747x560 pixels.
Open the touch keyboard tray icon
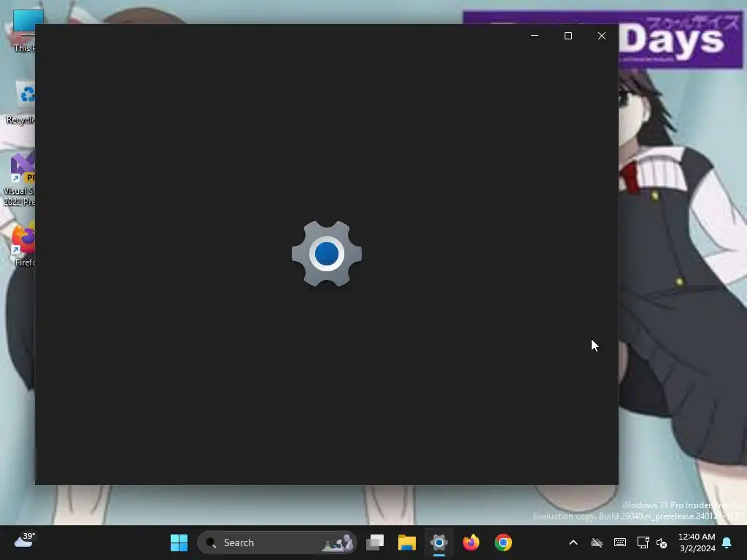click(620, 542)
